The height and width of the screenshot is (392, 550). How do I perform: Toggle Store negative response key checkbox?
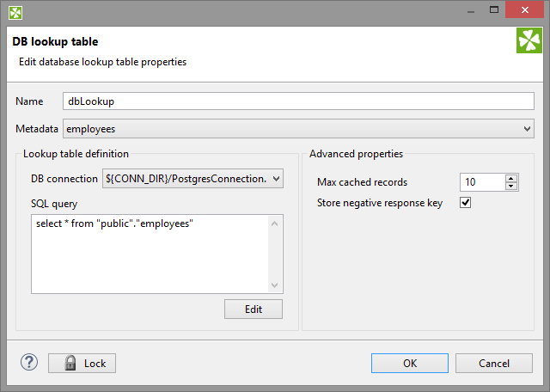click(466, 203)
